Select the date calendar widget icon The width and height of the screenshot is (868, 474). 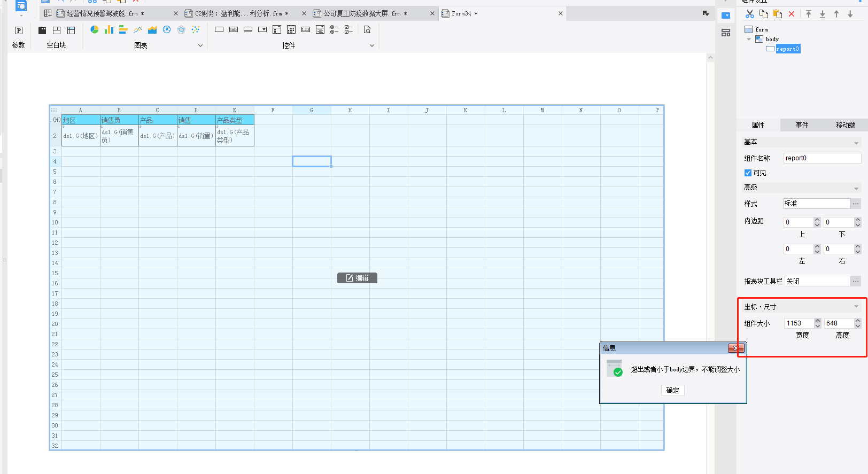coord(291,29)
